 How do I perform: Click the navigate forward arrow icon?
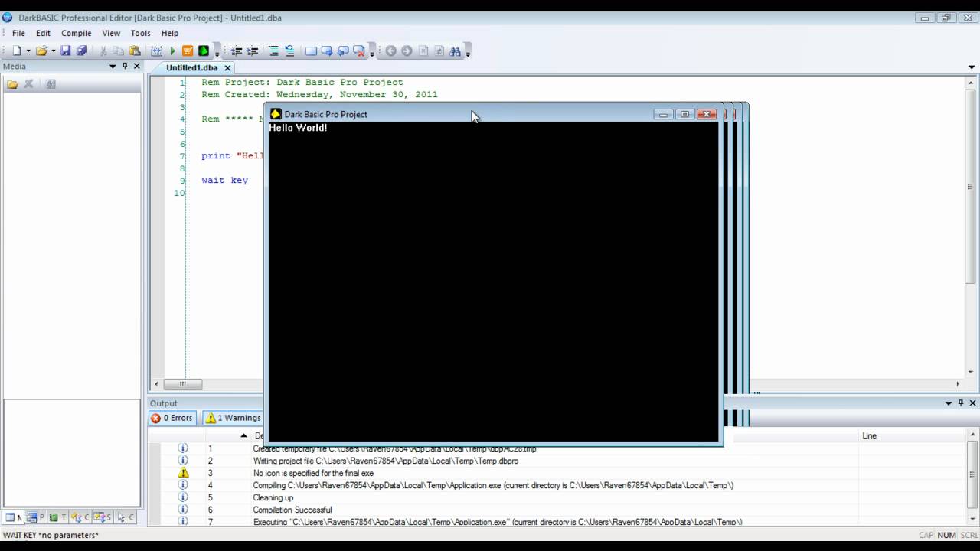click(407, 51)
